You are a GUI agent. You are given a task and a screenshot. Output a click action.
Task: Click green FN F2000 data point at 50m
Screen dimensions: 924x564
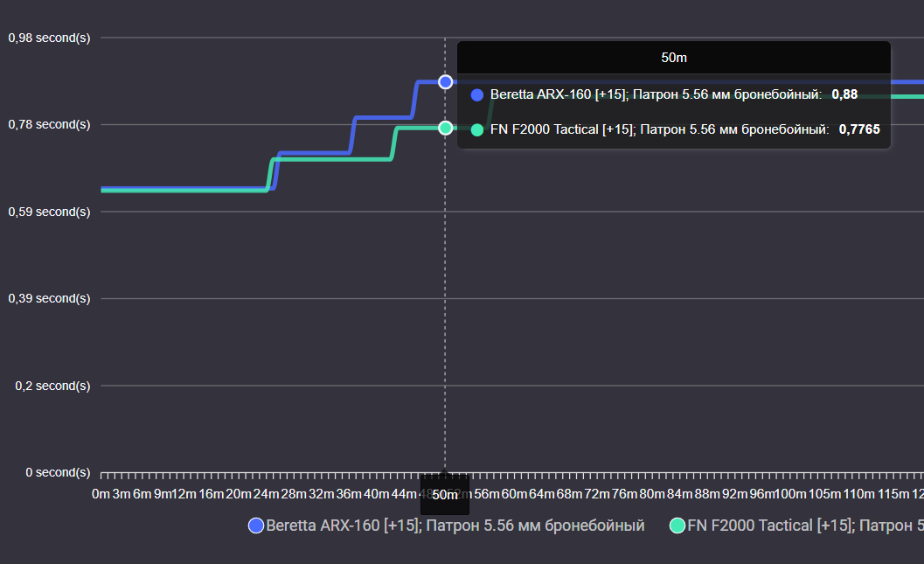pyautogui.click(x=446, y=128)
